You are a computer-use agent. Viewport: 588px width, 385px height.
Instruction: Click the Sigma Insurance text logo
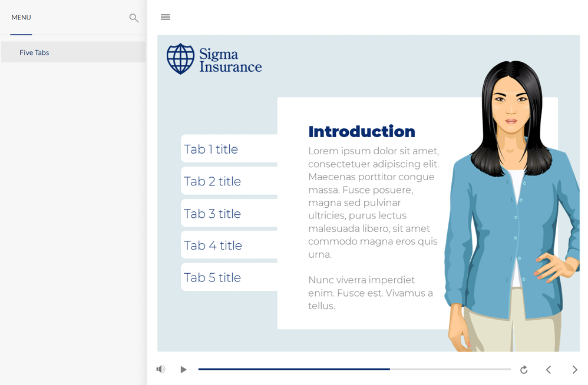230,61
